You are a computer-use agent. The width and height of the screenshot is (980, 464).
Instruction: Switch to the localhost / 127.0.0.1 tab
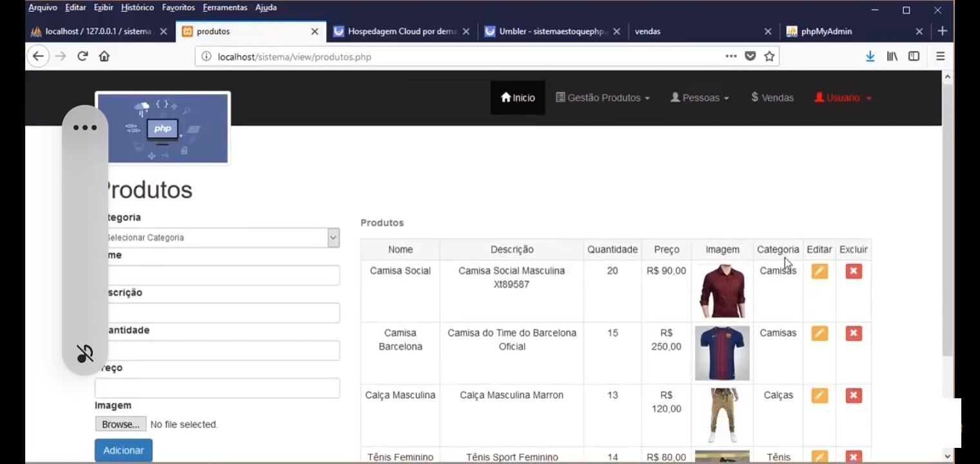coord(99,31)
